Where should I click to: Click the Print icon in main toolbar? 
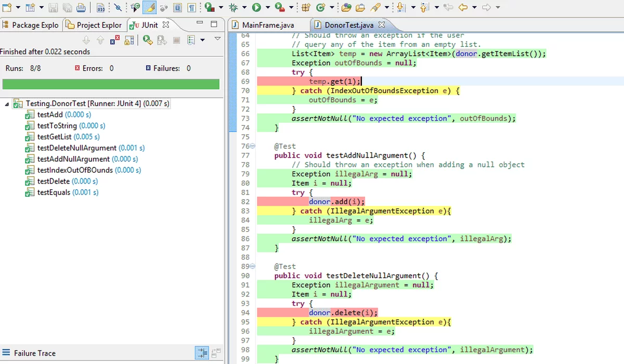81,7
